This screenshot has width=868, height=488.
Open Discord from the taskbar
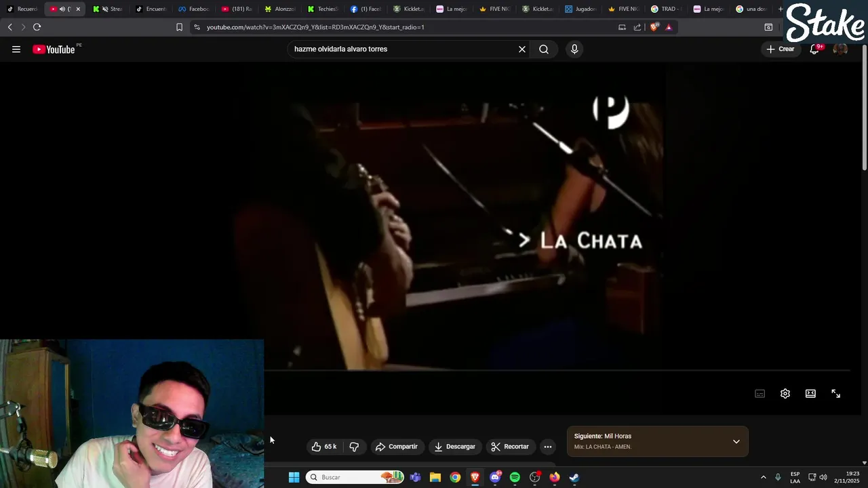coord(495,477)
